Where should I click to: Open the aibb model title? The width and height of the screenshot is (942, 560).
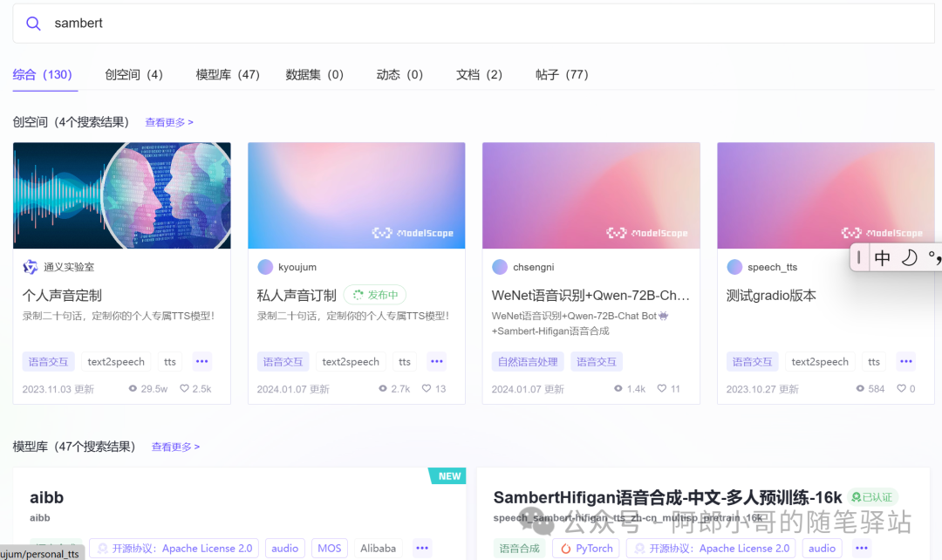[46, 497]
